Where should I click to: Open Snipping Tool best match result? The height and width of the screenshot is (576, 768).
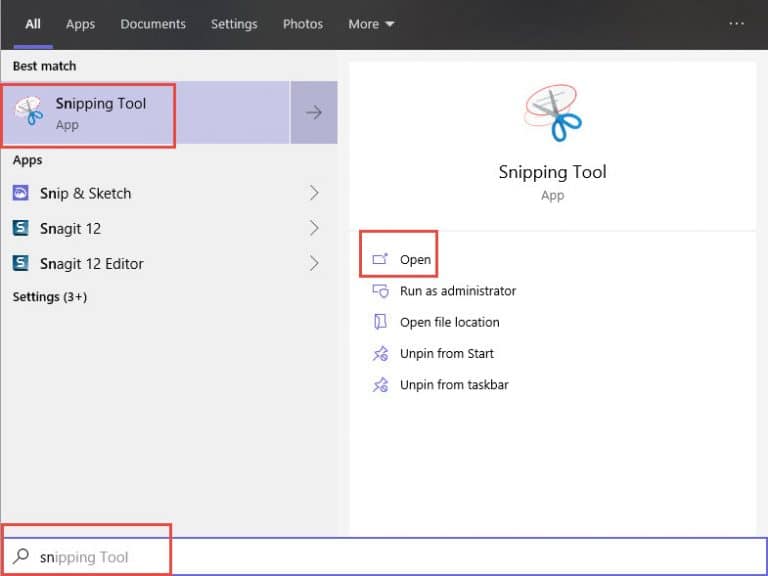click(x=145, y=113)
